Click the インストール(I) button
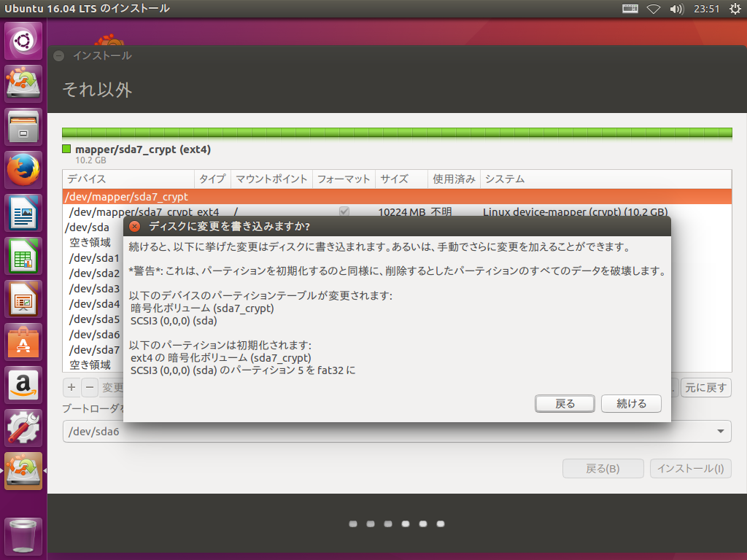This screenshot has width=747, height=560. point(691,469)
